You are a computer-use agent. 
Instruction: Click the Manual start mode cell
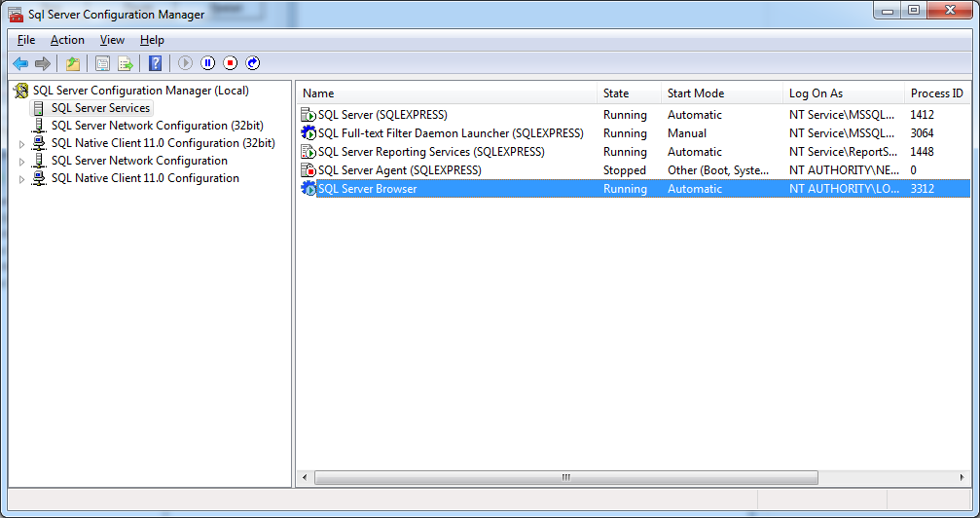[x=687, y=133]
